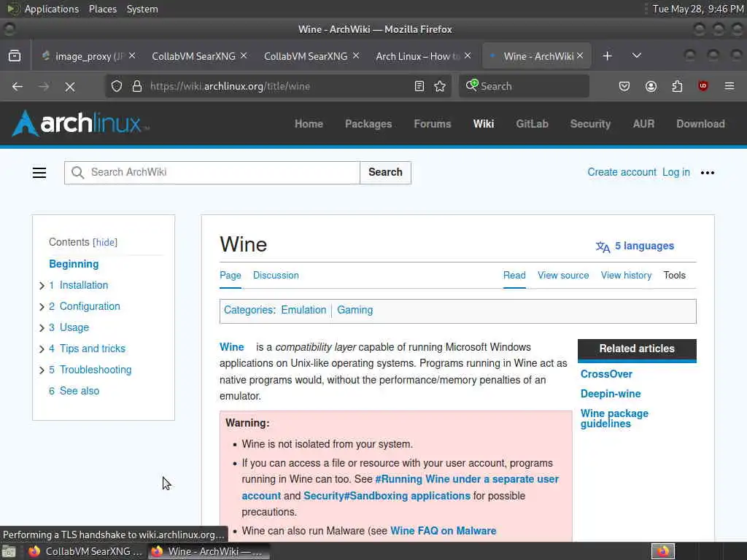Open Firefox tracking protection shield icon
The width and height of the screenshot is (747, 560).
pos(117,86)
